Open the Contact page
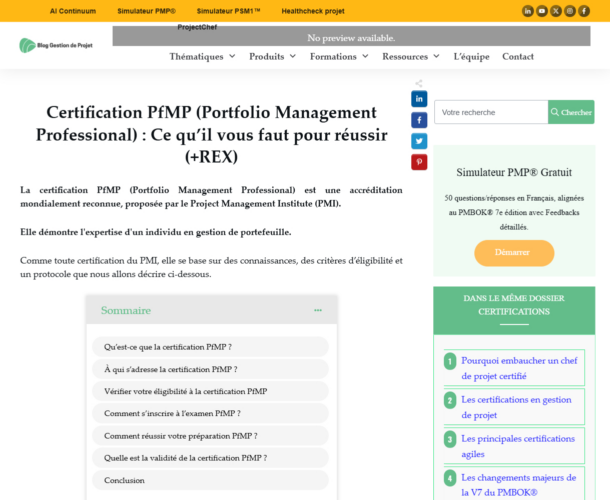Viewport: 610px width, 500px height. (x=518, y=57)
